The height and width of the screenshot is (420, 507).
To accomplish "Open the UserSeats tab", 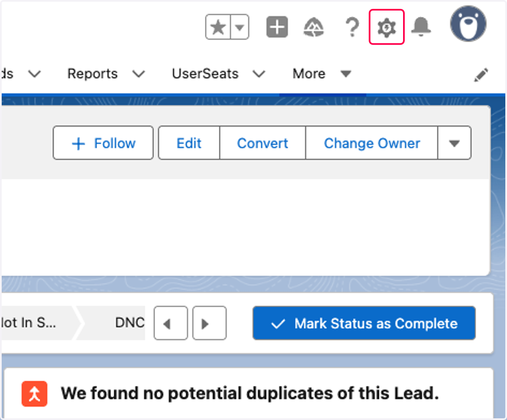I will click(205, 74).
